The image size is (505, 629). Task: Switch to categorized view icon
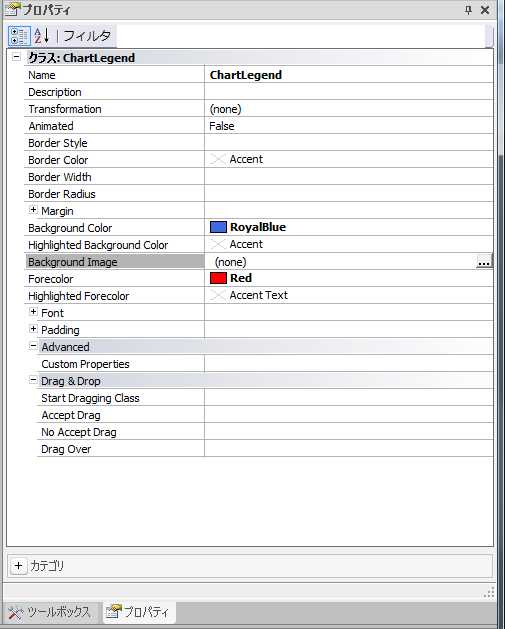coord(19,36)
